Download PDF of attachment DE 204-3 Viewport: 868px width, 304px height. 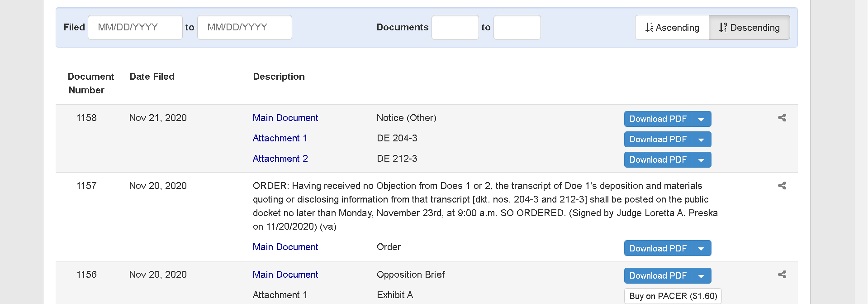pos(658,140)
